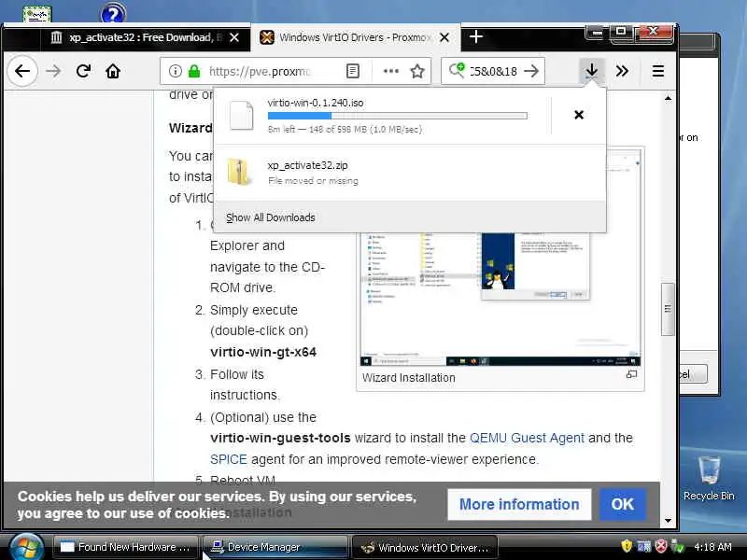Bookmark this page with the star icon
Screen dimensions: 747x560
coord(417,72)
